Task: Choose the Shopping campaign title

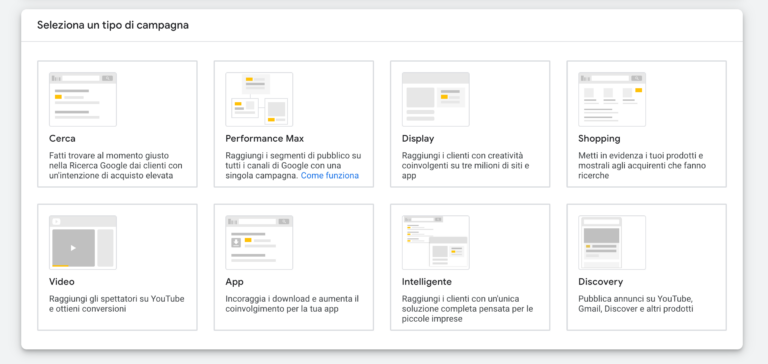Action: (x=599, y=139)
